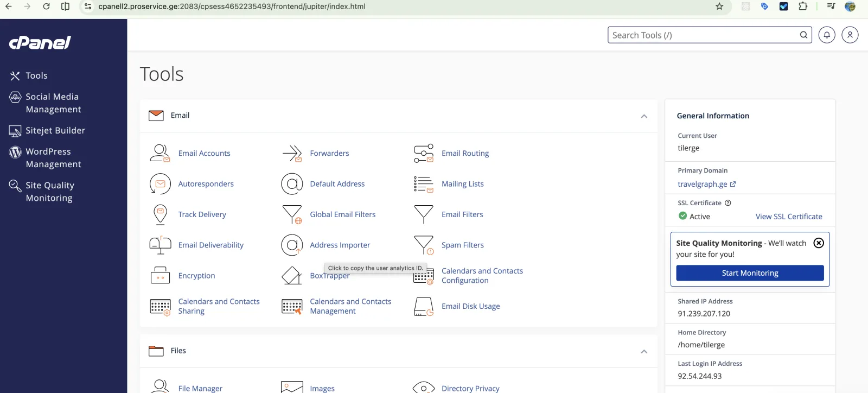
Task: Open the user account icon
Action: 850,35
